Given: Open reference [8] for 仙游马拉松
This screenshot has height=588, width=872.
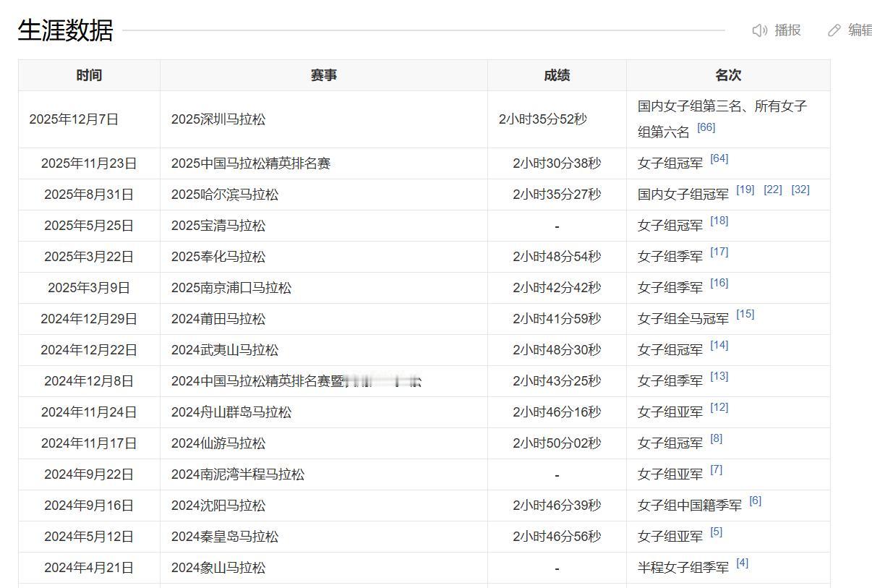Looking at the screenshot, I should (x=715, y=438).
